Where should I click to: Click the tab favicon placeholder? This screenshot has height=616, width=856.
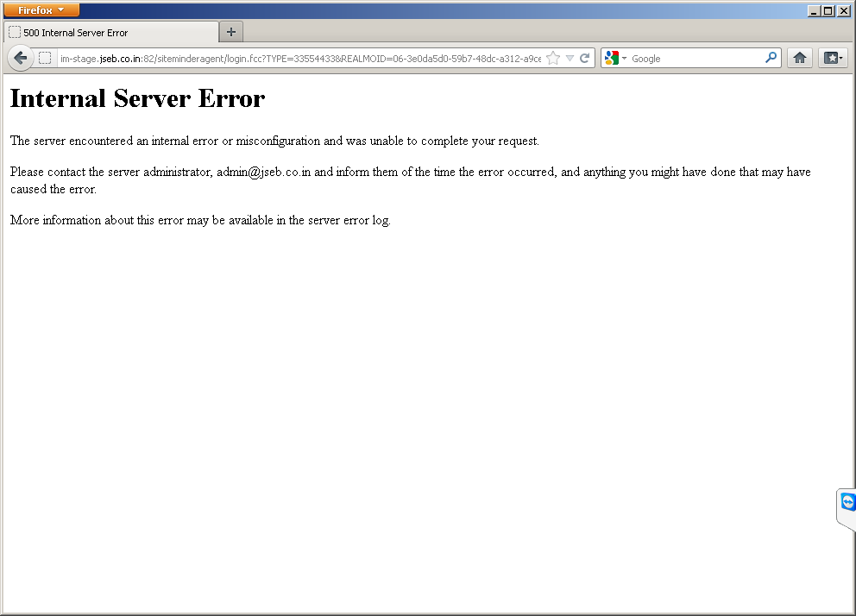(13, 30)
